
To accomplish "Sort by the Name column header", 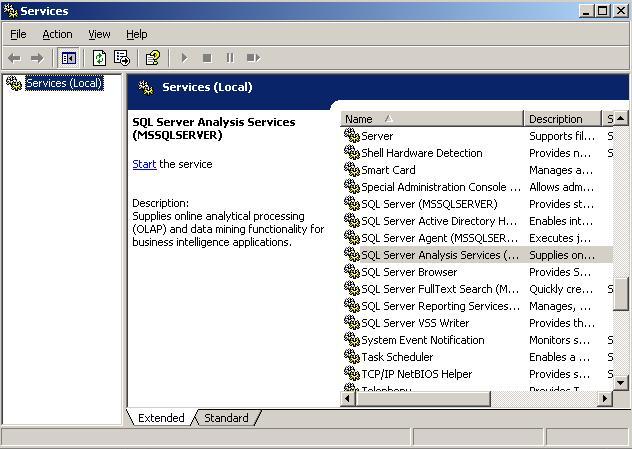I will coord(432,119).
